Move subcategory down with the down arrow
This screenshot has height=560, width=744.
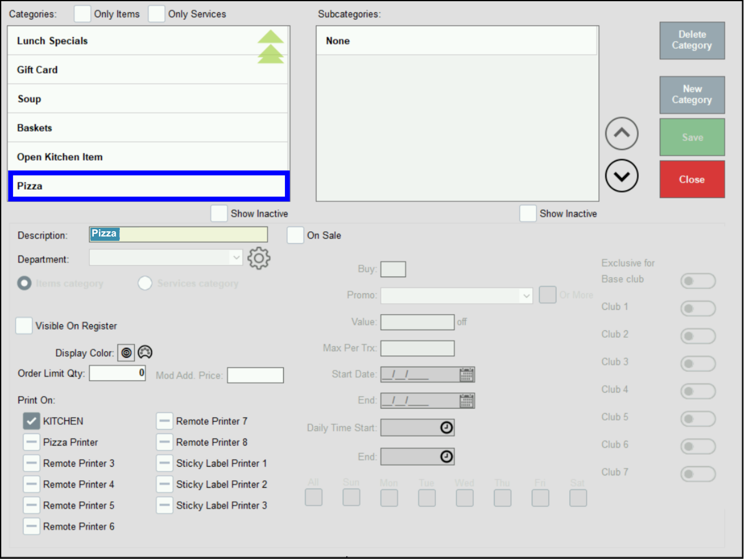pyautogui.click(x=622, y=176)
